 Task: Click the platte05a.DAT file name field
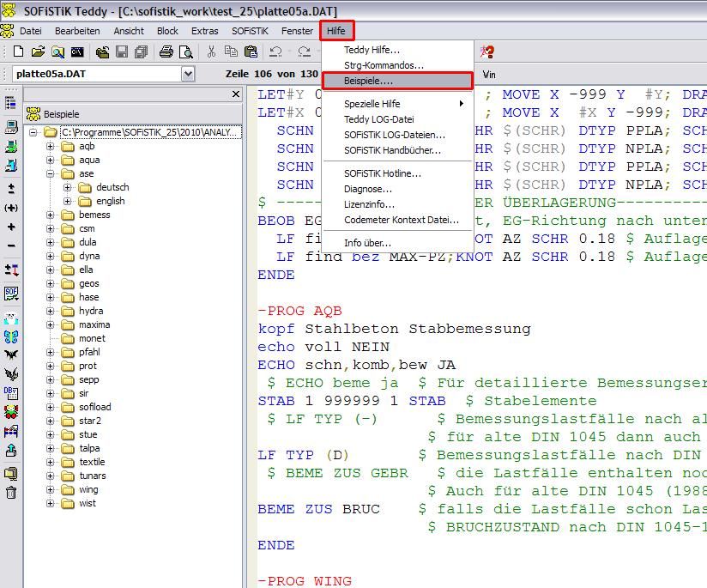coord(98,74)
